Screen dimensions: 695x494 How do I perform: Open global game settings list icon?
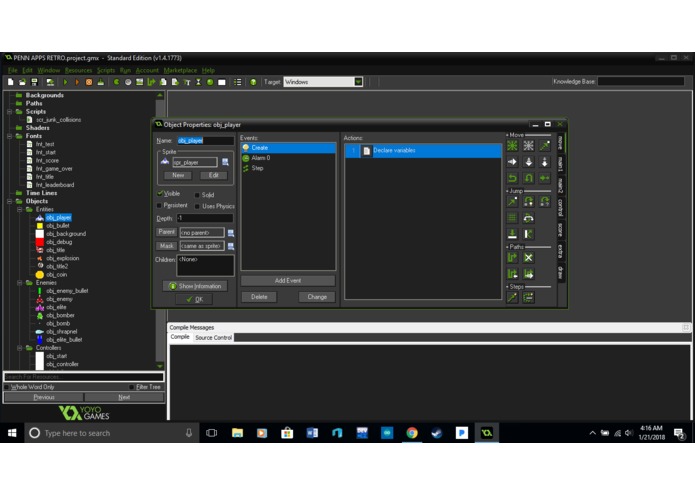point(238,82)
